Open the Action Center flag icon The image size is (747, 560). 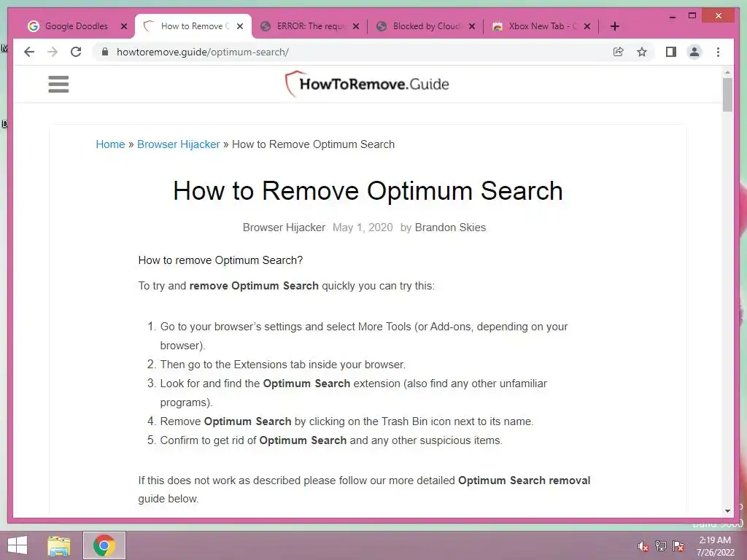click(x=678, y=546)
